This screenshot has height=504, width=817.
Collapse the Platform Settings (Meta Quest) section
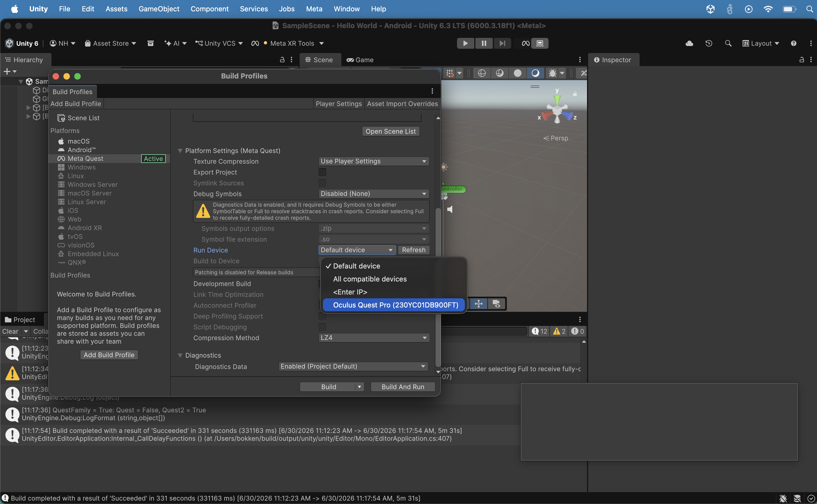coord(180,151)
